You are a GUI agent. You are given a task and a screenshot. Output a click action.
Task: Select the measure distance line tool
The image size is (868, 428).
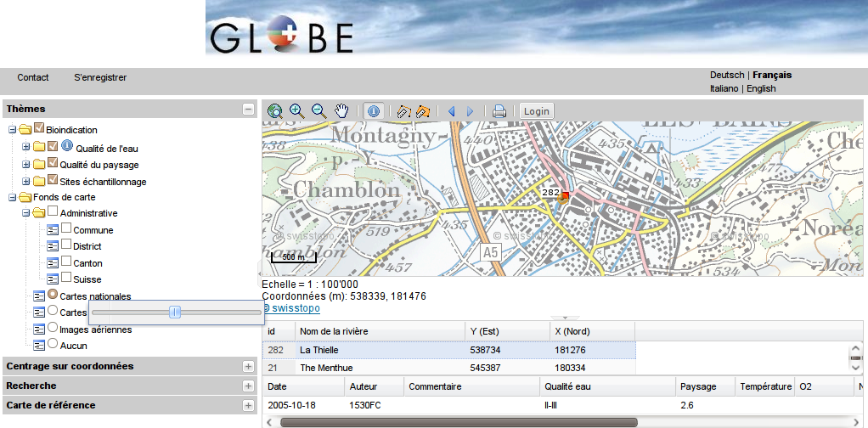403,111
